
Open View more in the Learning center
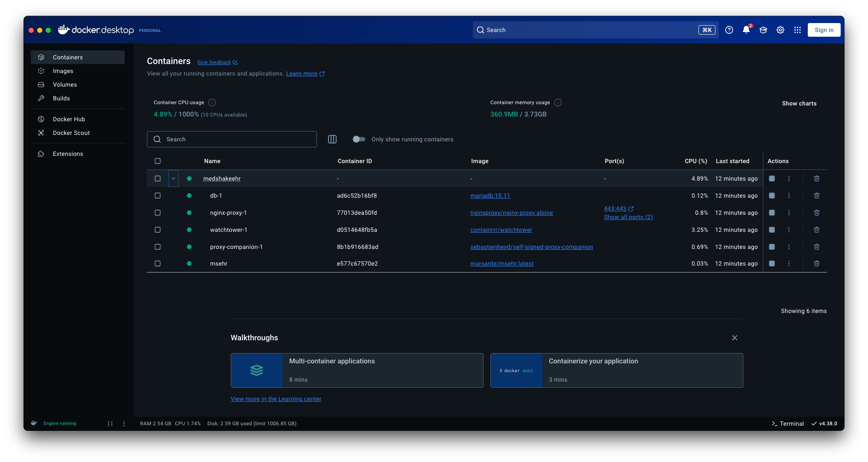coord(276,399)
